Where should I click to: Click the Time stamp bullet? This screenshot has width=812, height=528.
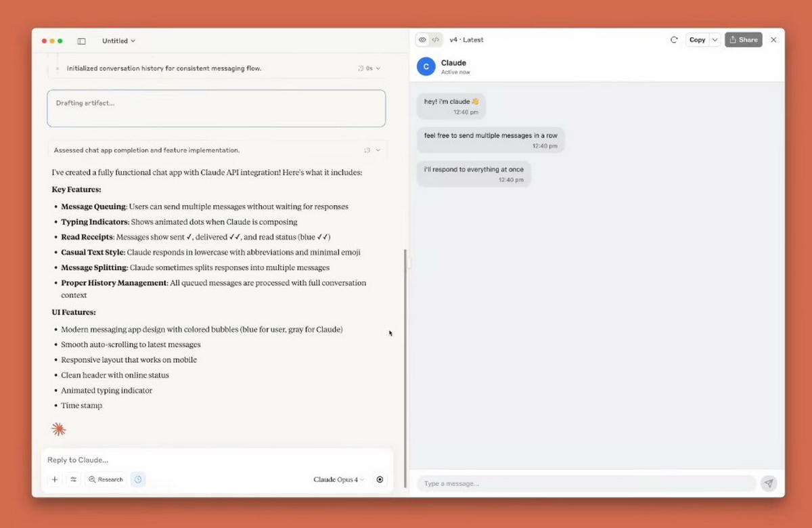coord(82,405)
